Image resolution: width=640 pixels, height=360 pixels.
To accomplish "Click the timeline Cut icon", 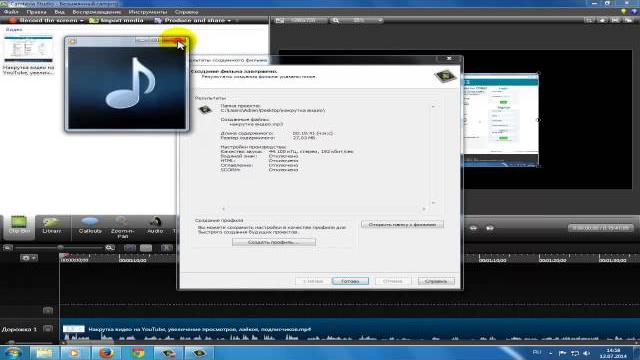I will coord(167,248).
